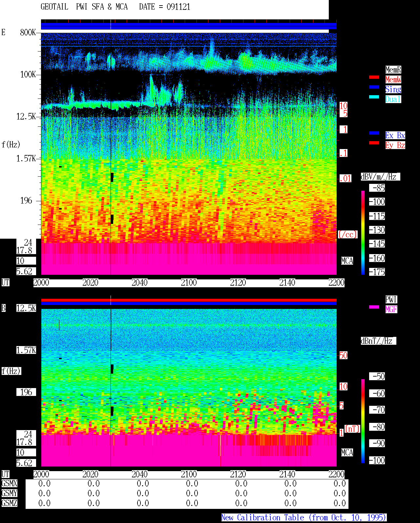Click the magenta MGF legend swatch
Image resolution: width=420 pixels, height=523 pixels.
(x=374, y=307)
